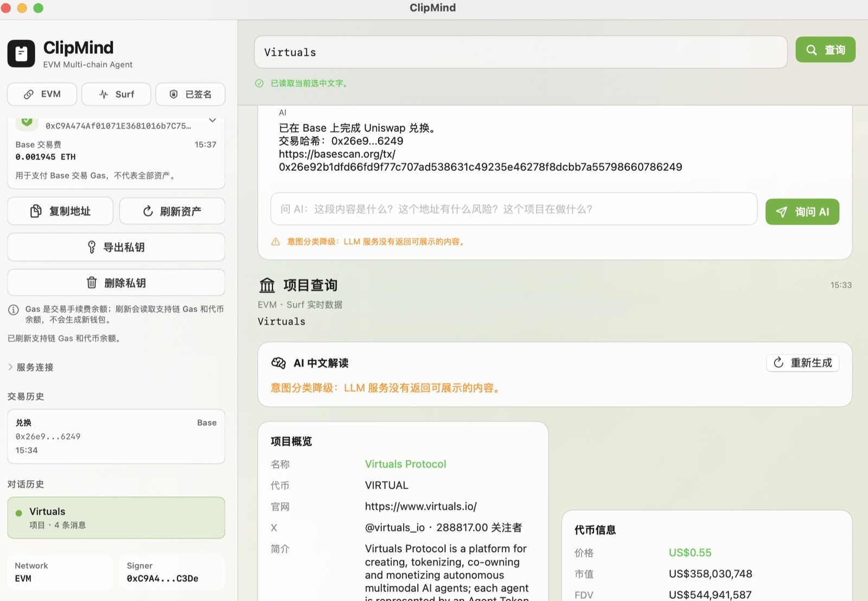
Task: Click the 交易哈希 0x26e9...6249 line in AI reply
Action: tap(341, 141)
